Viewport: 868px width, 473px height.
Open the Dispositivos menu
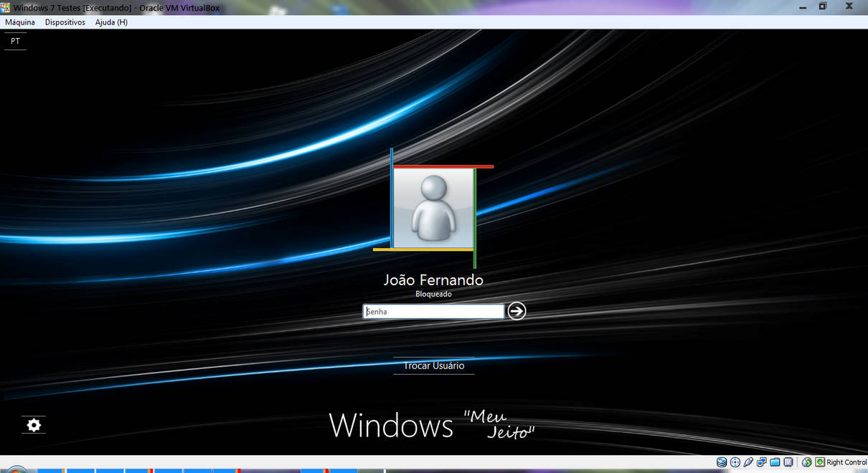tap(65, 22)
